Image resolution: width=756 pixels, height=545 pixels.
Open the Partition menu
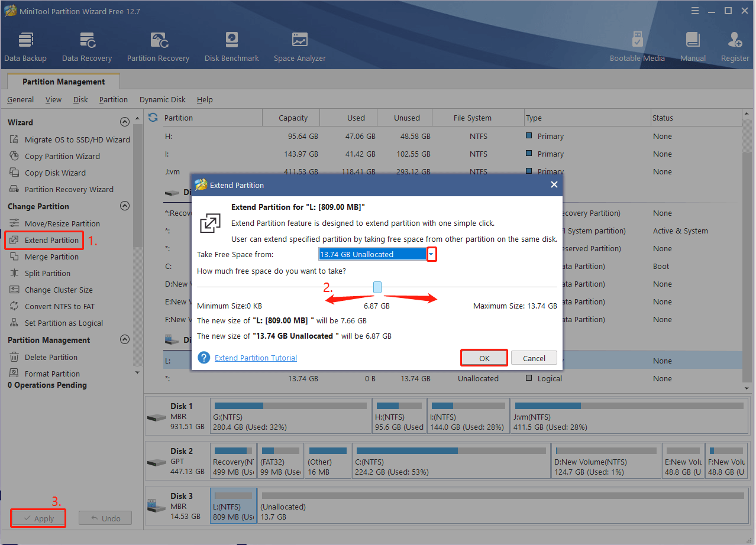tap(114, 100)
